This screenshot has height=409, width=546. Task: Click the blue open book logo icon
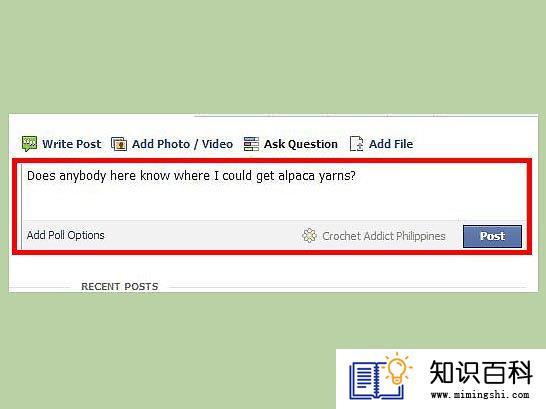(376, 381)
